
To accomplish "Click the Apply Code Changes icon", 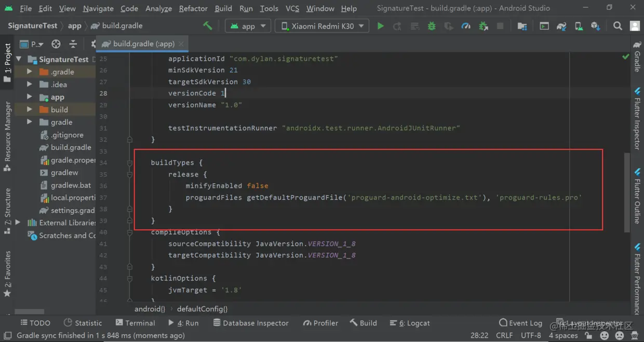I will (x=415, y=26).
